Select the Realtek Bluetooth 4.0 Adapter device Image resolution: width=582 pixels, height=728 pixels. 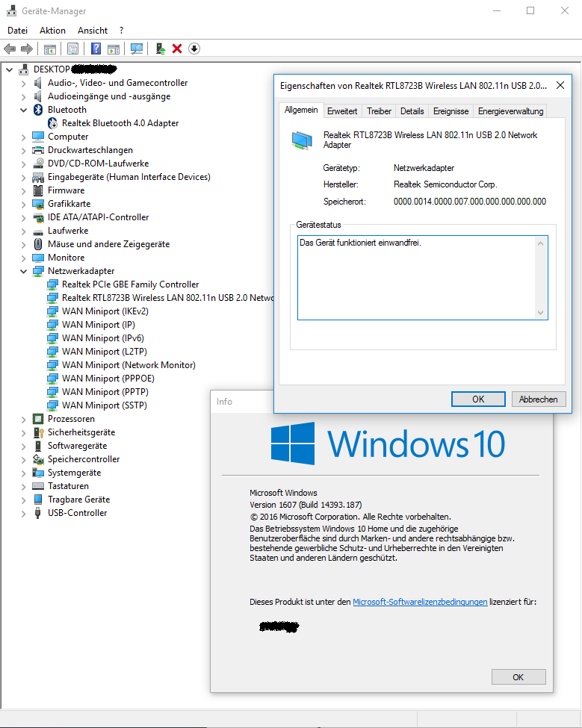tap(120, 123)
